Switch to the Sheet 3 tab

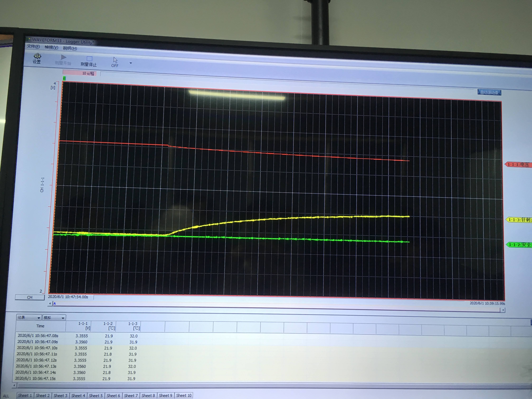pos(60,396)
